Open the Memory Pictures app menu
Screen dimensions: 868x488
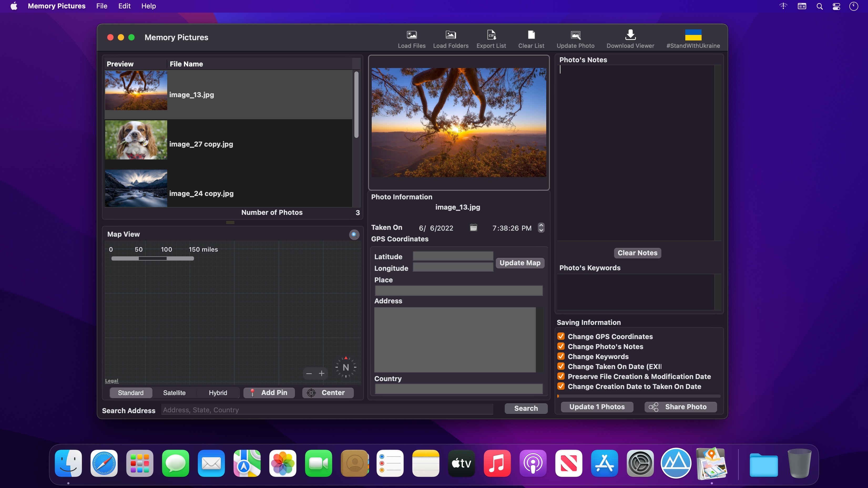(x=57, y=6)
